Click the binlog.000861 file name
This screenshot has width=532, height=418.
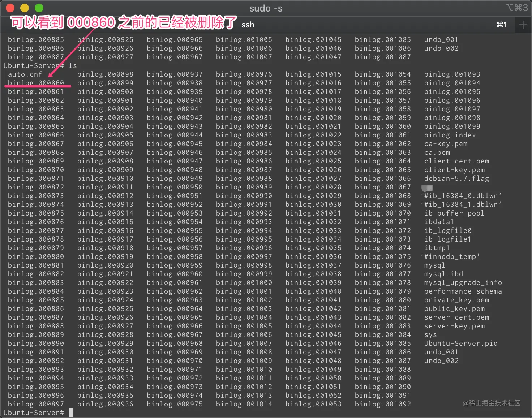tap(36, 91)
